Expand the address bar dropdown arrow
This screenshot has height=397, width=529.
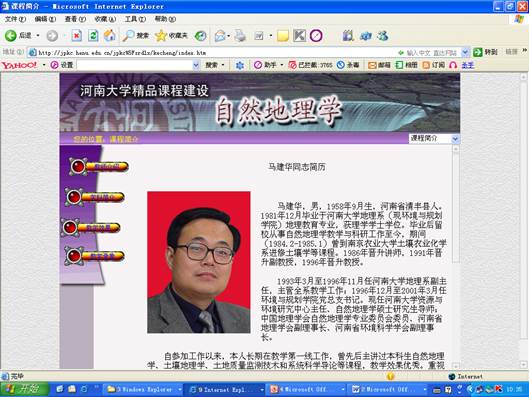click(x=465, y=52)
